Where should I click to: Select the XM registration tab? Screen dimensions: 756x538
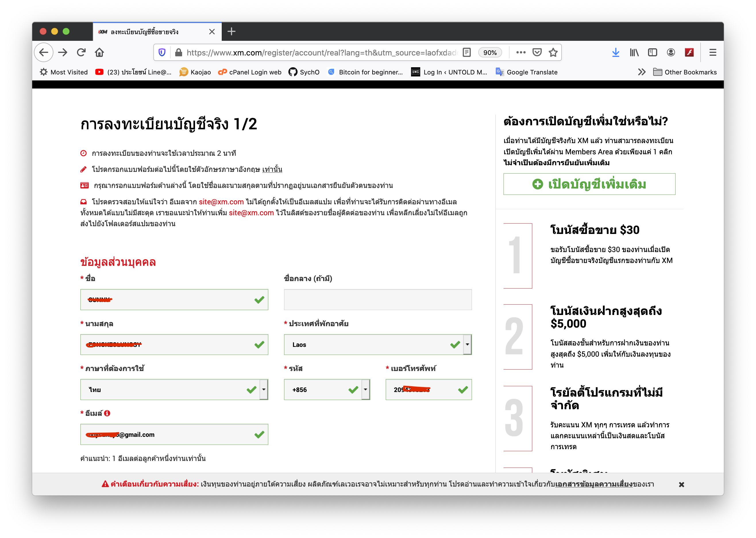tap(158, 32)
